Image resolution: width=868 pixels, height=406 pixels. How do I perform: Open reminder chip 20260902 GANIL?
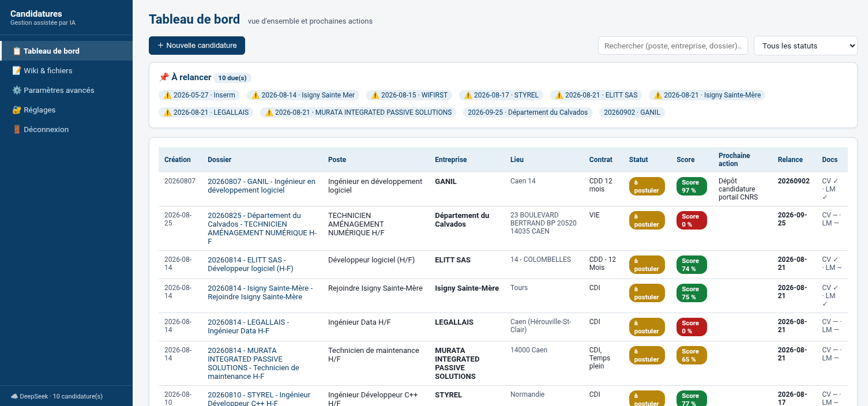[632, 112]
